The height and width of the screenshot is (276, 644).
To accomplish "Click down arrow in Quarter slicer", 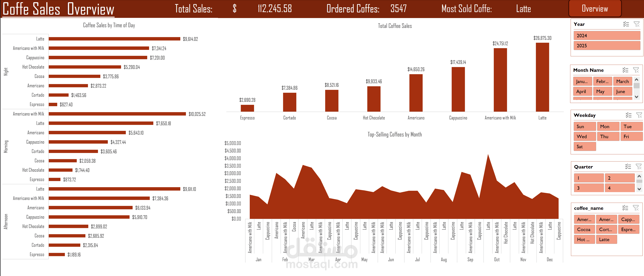I will click(639, 189).
